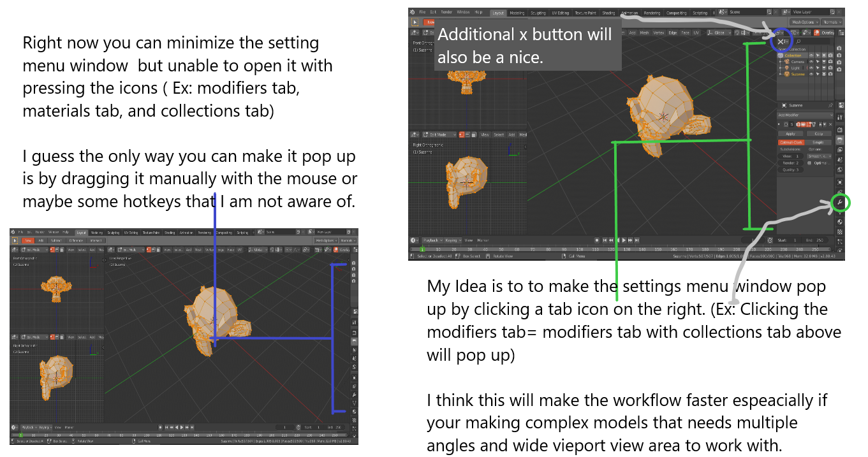Screen dimensions: 868x457
Task: Click the modifier Apply button
Action: coord(790,134)
